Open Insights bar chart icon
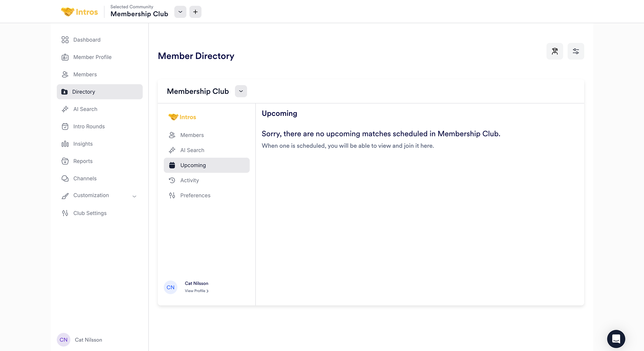This screenshot has height=351, width=644. [x=65, y=144]
